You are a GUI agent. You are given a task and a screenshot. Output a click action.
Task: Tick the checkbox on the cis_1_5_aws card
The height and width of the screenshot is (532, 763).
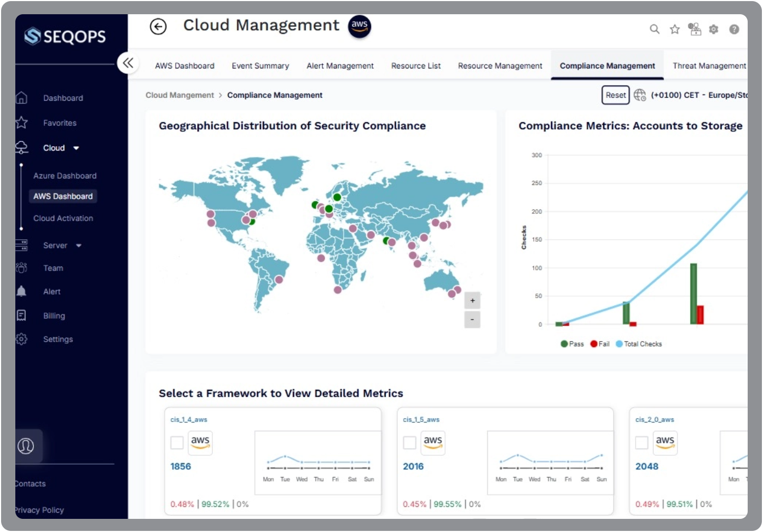[x=409, y=442]
